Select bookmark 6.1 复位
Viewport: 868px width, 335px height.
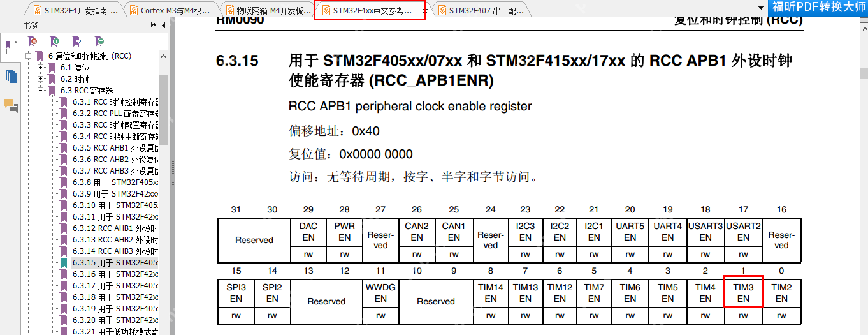point(75,68)
